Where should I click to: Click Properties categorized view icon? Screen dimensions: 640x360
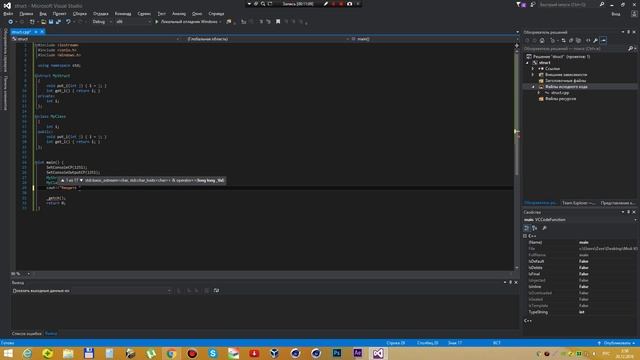(x=527, y=228)
